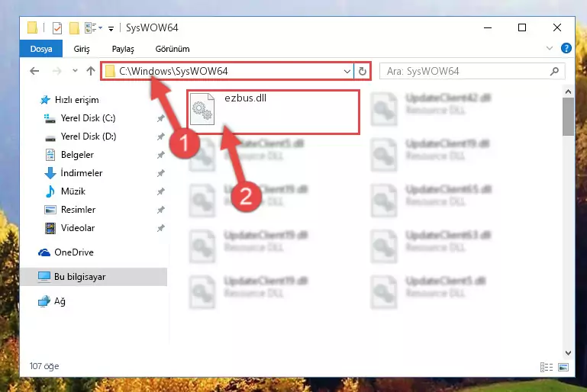Image resolution: width=587 pixels, height=392 pixels.
Task: Switch to details view in status bar
Action: tap(547, 367)
